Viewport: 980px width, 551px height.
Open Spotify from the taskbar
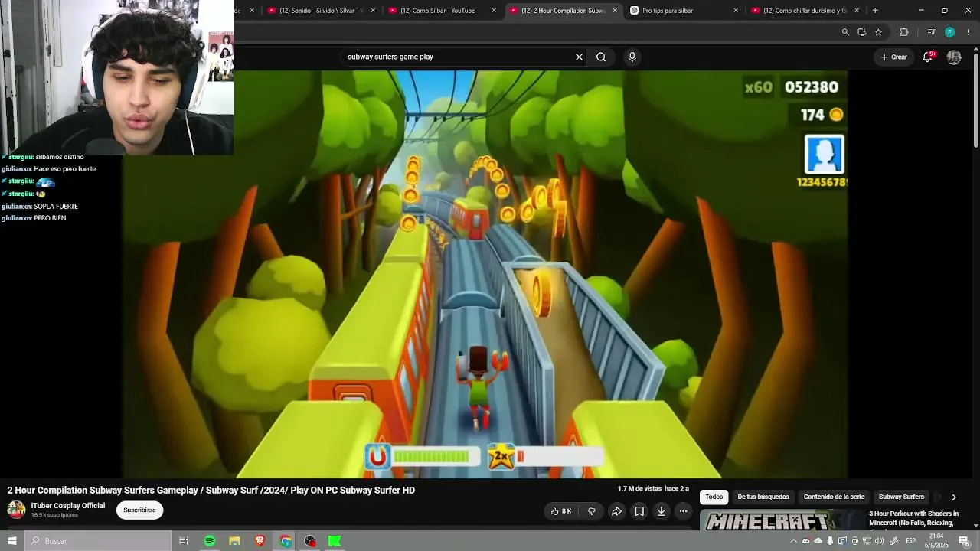click(x=210, y=541)
